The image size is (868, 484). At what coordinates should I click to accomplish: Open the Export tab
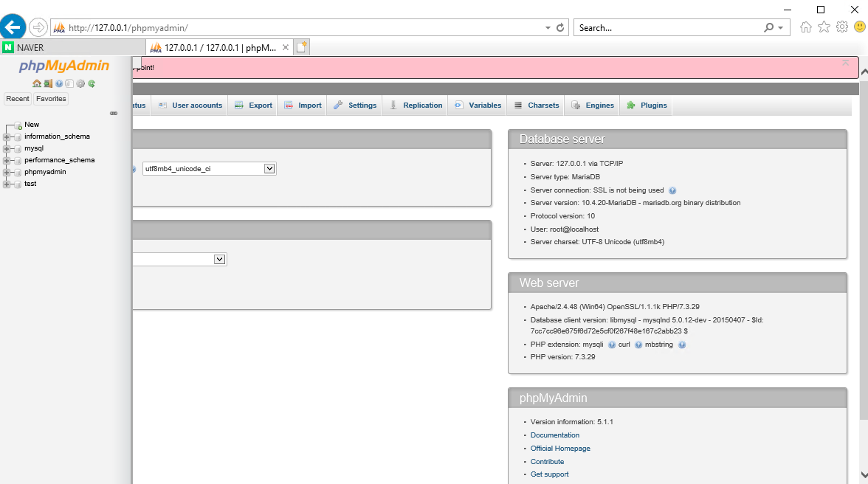[254, 105]
